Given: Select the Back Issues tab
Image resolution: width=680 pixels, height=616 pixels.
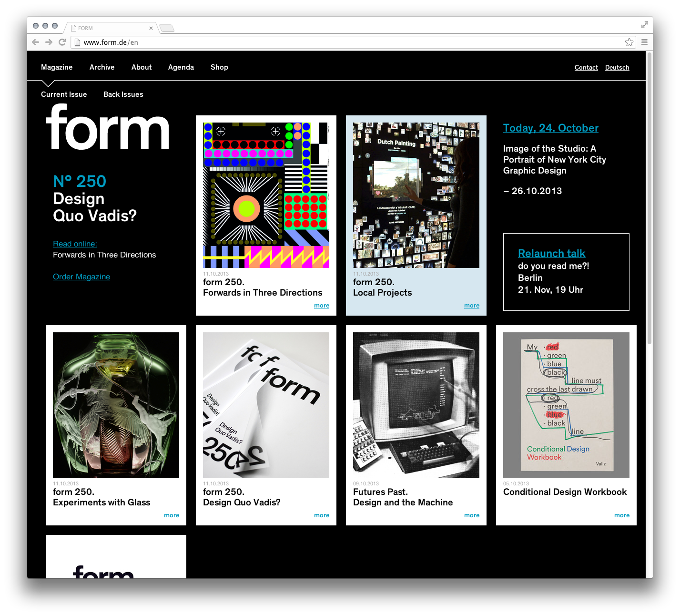Looking at the screenshot, I should tap(123, 94).
